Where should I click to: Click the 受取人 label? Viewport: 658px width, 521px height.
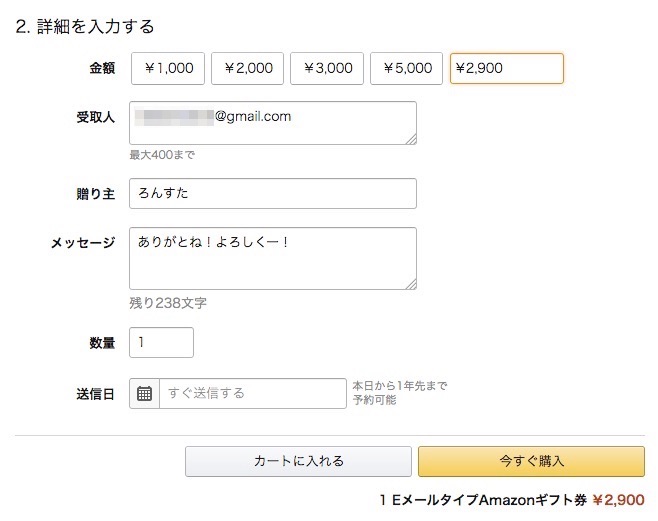tap(96, 117)
